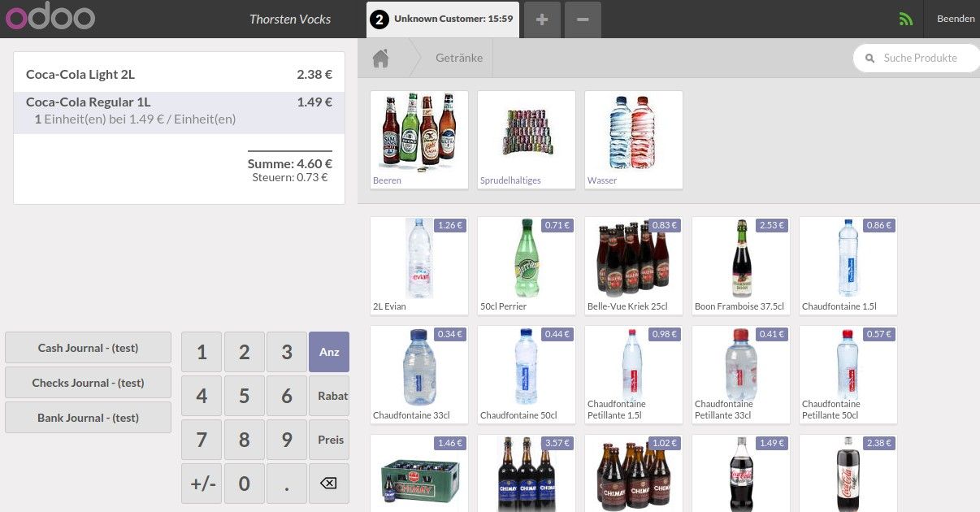
Task: Add 2L Evian to the order
Action: [x=419, y=266]
